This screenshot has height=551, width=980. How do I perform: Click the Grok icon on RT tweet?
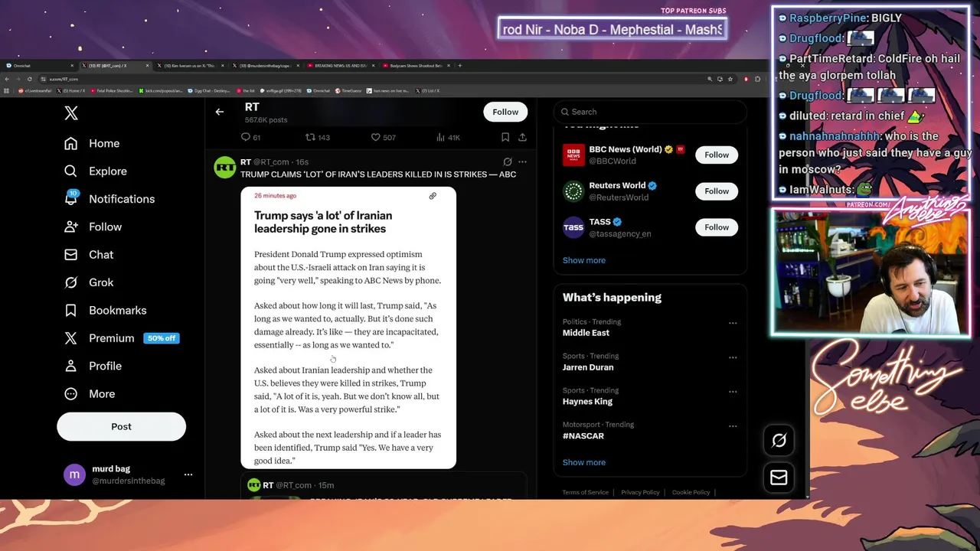pyautogui.click(x=508, y=162)
